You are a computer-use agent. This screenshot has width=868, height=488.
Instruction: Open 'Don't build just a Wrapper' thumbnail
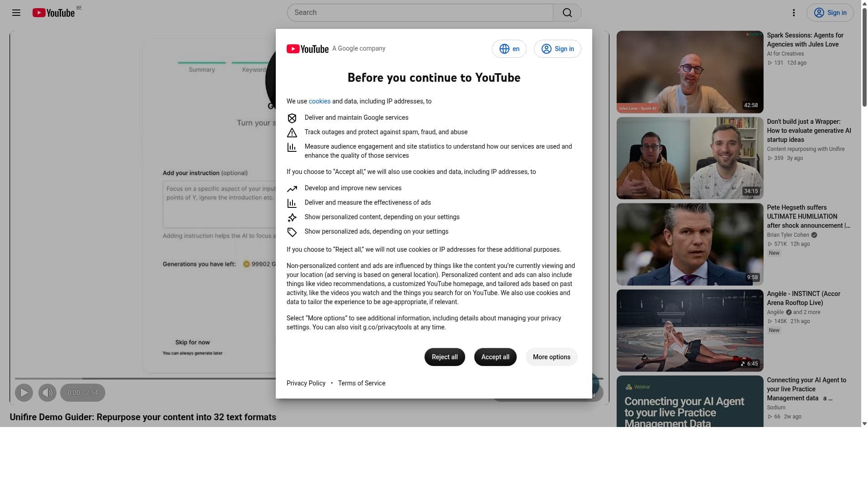[690, 158]
